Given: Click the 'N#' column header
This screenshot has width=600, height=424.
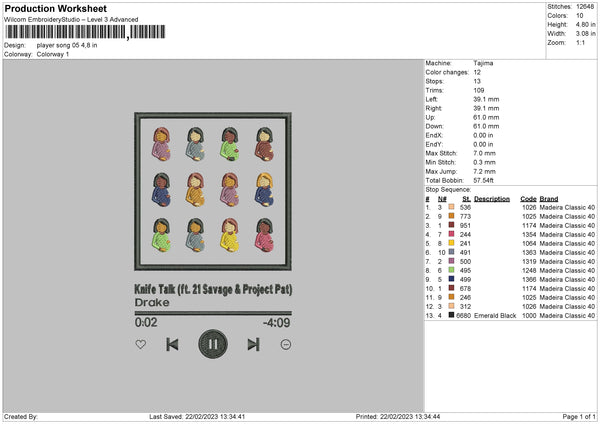Looking at the screenshot, I should point(442,199).
